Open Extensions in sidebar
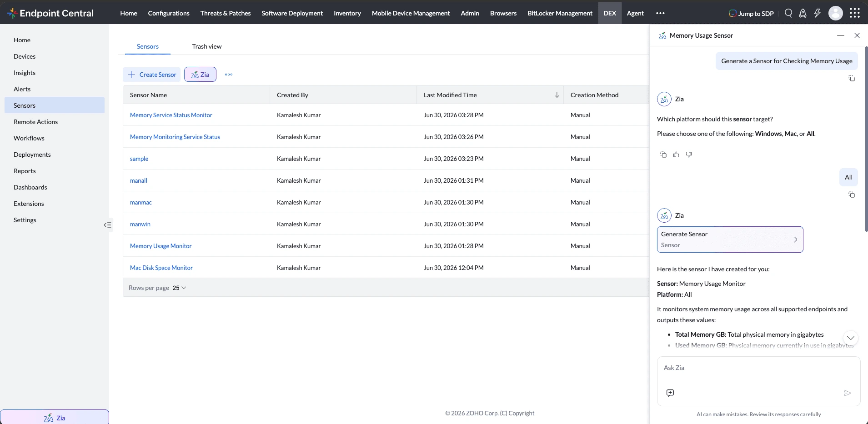The image size is (868, 424). pyautogui.click(x=55, y=204)
